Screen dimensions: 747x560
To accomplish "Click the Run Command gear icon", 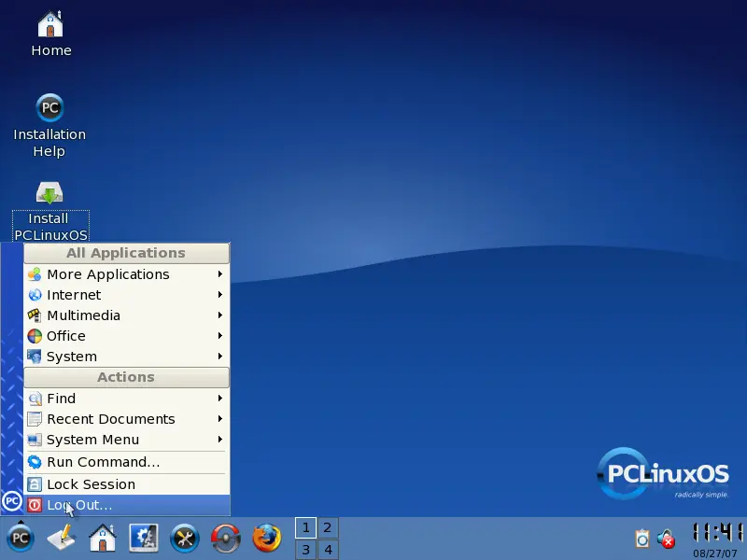I will (35, 462).
